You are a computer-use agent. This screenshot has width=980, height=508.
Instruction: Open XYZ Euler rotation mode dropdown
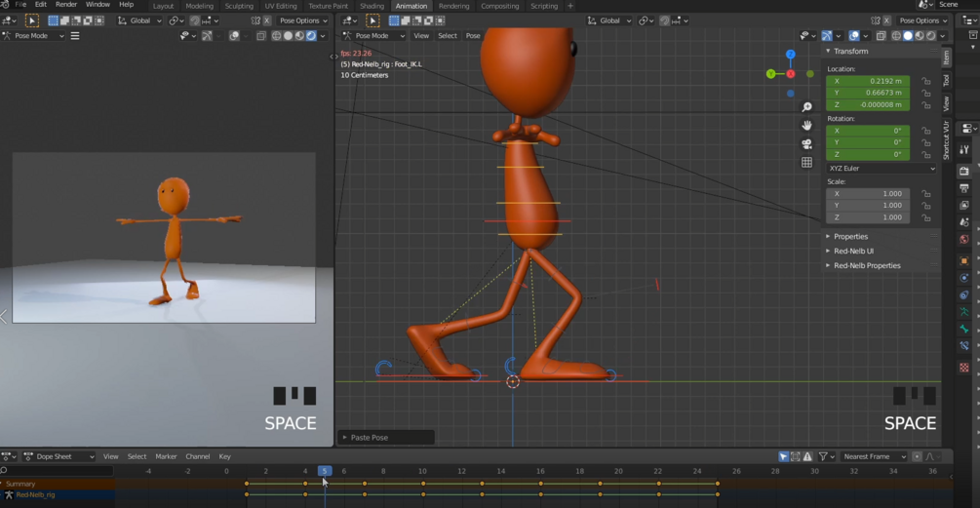coord(882,169)
